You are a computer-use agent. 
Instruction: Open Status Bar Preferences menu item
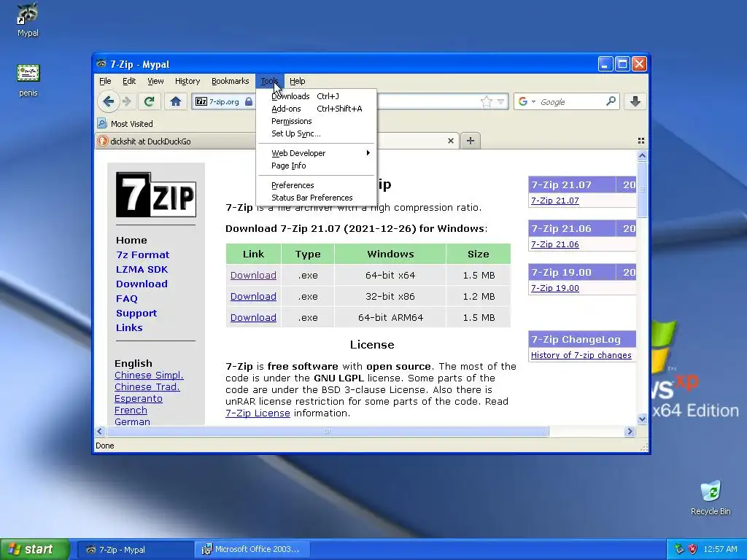(316, 197)
